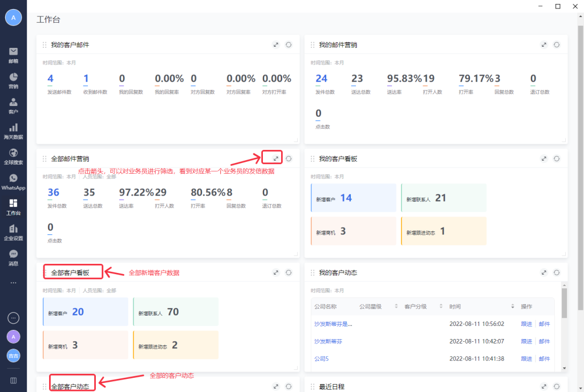Expand the 全部客户看板 panel
Image resolution: width=584 pixels, height=392 pixels.
[276, 273]
